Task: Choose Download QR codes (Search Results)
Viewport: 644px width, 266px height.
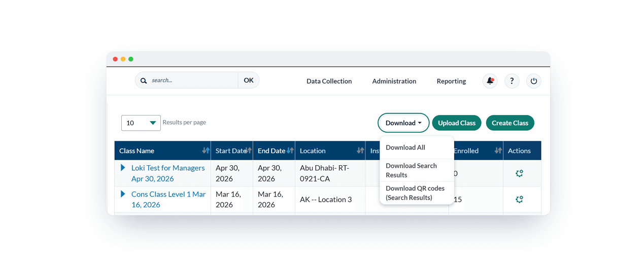Action: 416,193
